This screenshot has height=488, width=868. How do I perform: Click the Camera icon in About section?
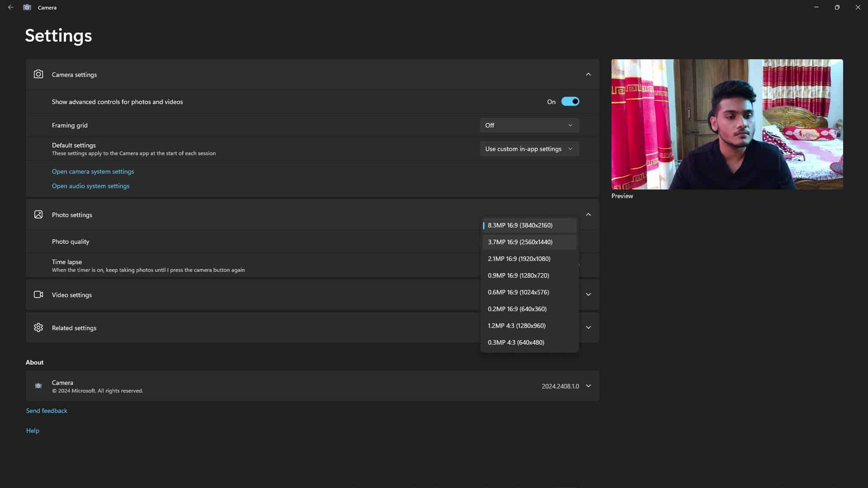click(38, 386)
